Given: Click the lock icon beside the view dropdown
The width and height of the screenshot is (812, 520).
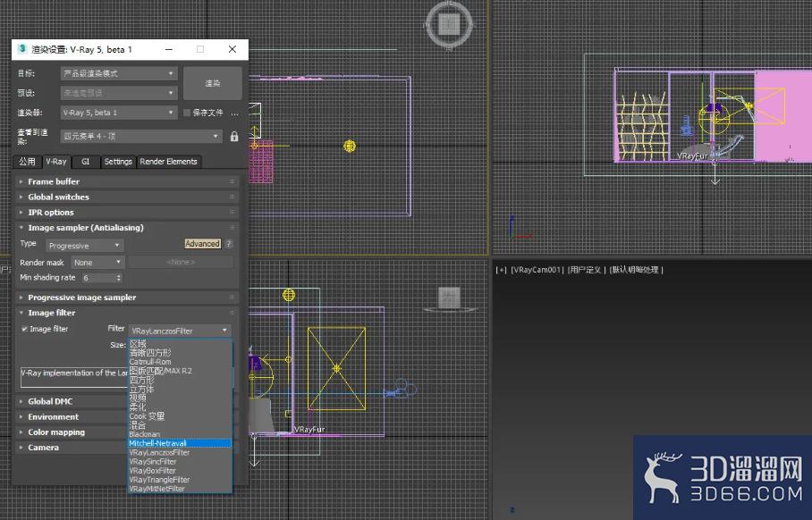Looking at the screenshot, I should pos(234,136).
